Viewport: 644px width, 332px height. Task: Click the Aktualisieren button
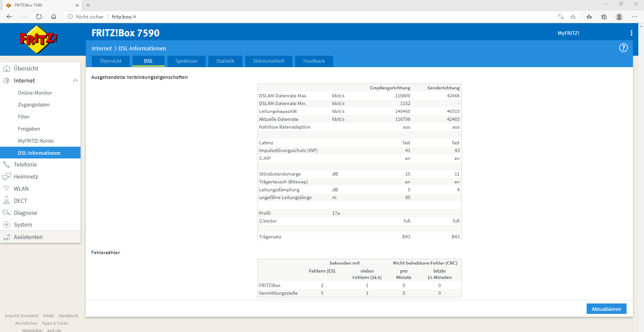point(606,309)
